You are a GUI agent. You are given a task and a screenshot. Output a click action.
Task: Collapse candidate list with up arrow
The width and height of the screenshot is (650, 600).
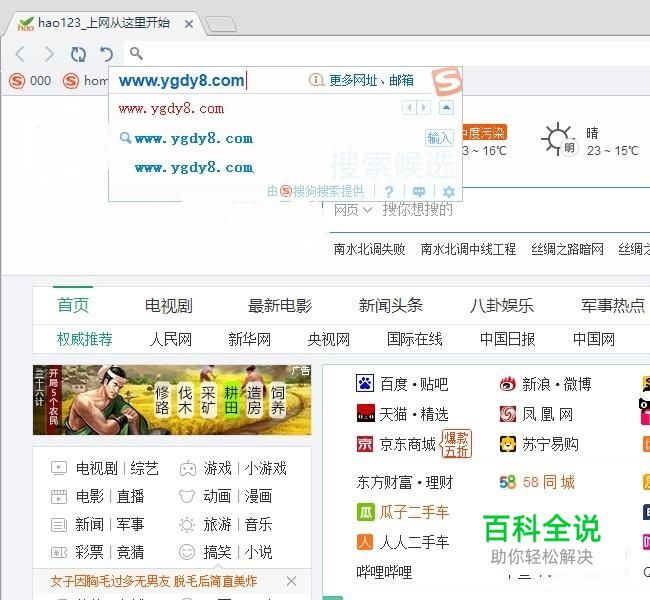pyautogui.click(x=446, y=108)
